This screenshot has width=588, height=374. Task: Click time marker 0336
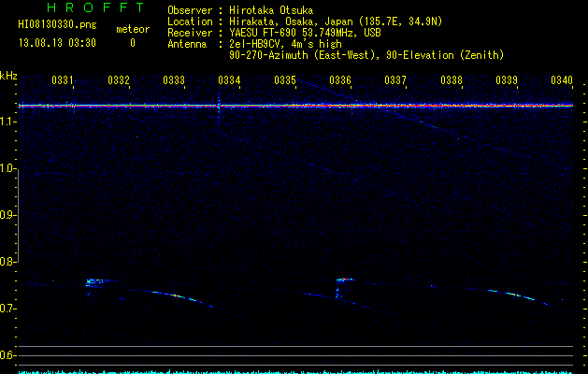pos(340,80)
